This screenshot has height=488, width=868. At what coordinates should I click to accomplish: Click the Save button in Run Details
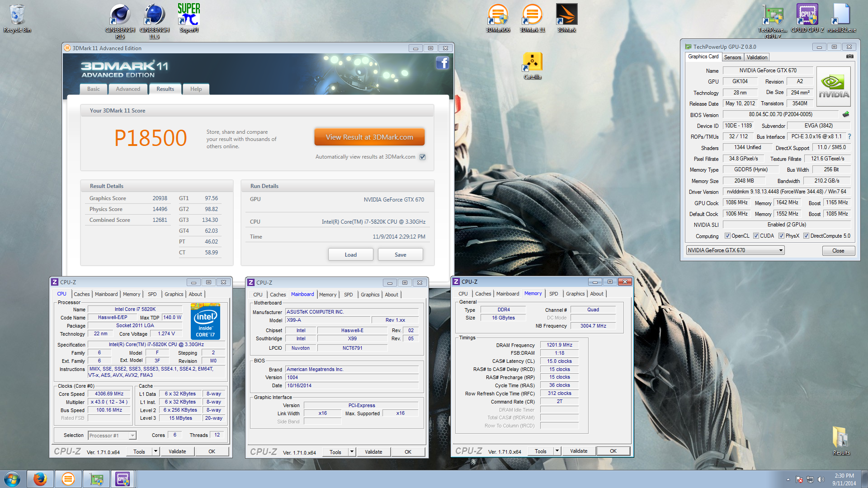click(401, 255)
